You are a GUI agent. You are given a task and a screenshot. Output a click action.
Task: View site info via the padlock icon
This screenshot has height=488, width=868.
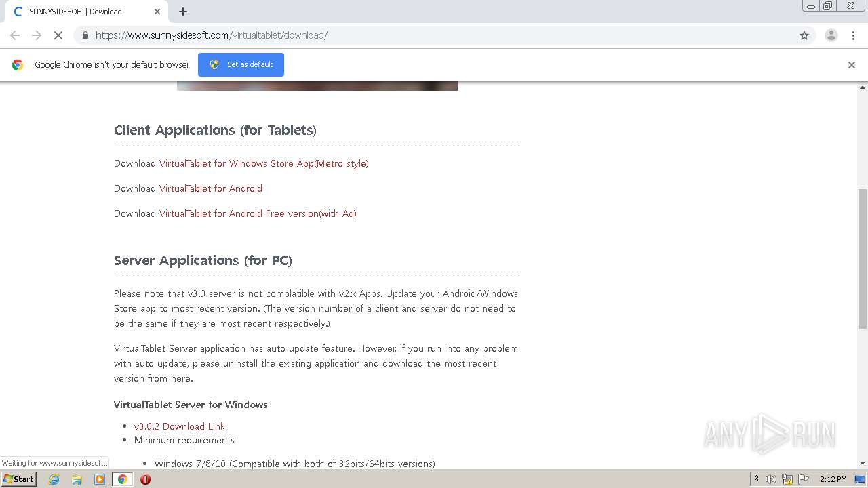click(85, 35)
